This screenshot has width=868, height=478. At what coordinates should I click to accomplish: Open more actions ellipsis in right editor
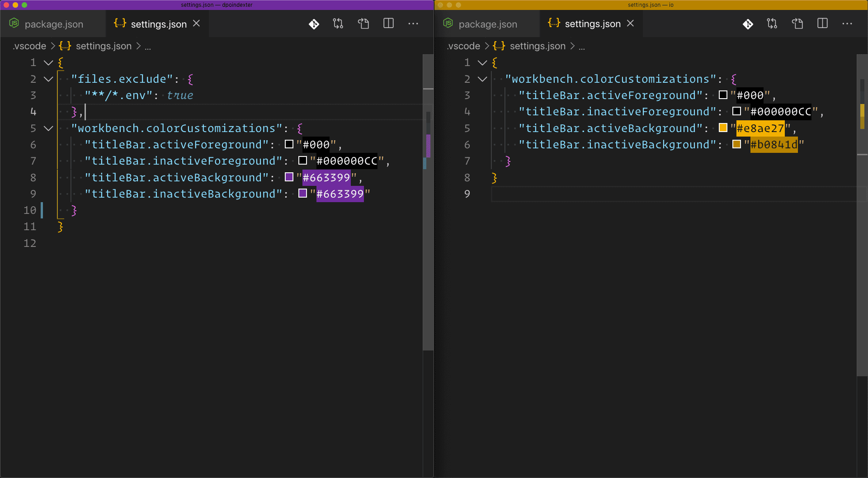coord(847,24)
